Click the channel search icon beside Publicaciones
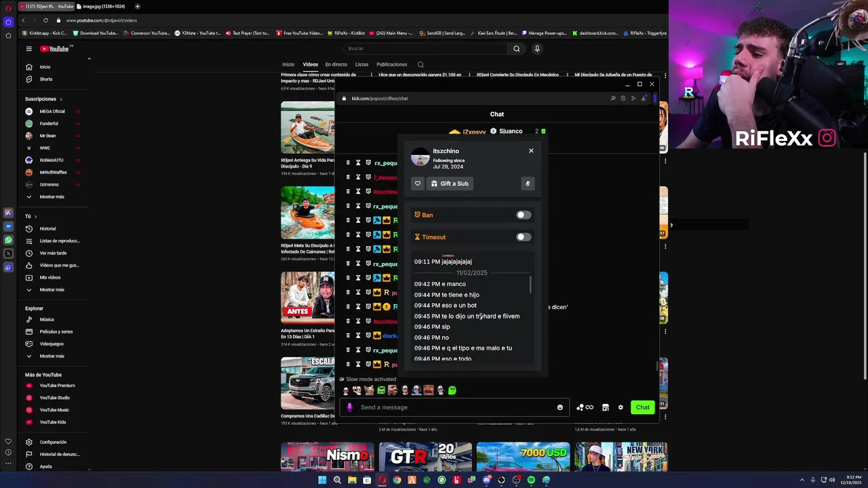 (420, 64)
